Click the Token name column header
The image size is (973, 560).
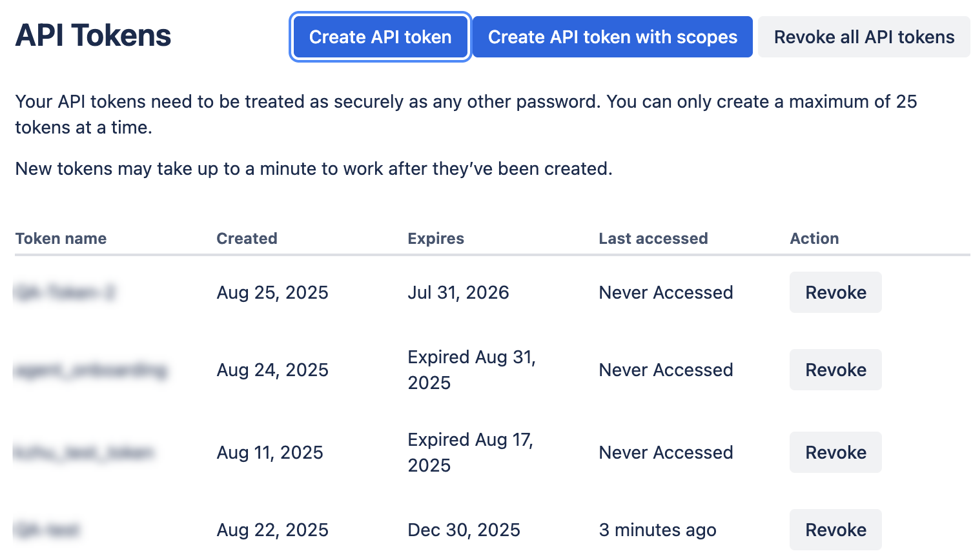[61, 239]
